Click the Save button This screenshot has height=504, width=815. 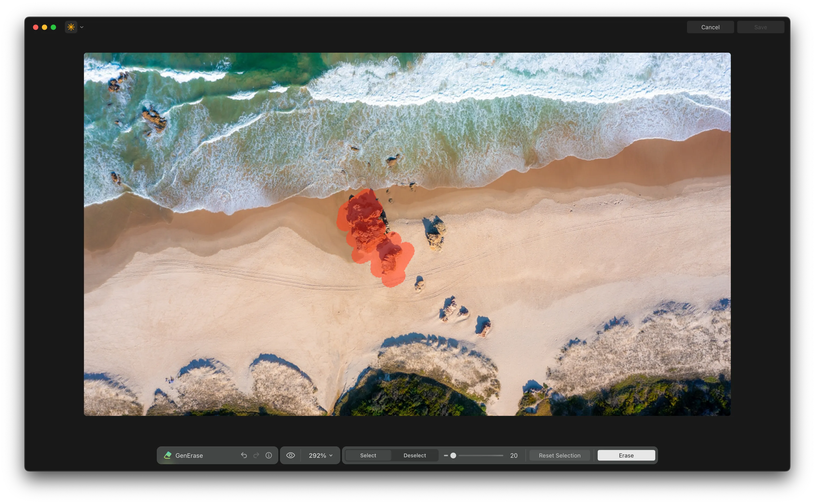click(x=760, y=27)
